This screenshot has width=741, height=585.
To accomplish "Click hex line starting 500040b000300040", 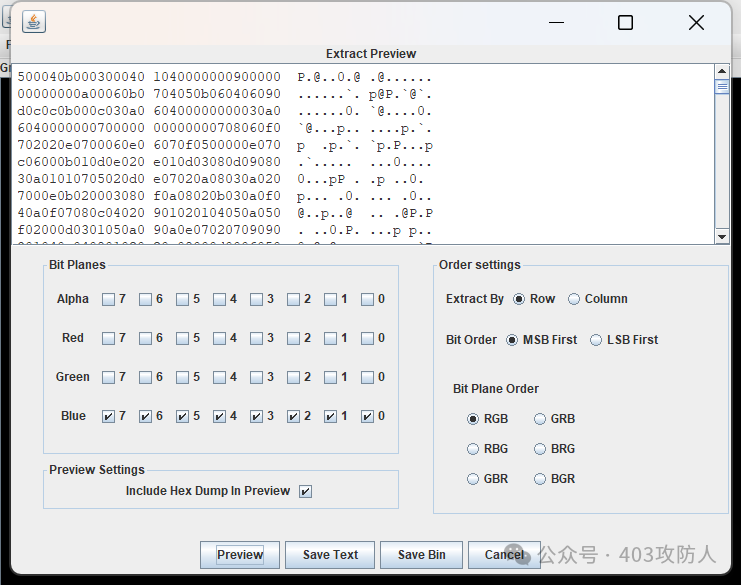I will [x=224, y=77].
